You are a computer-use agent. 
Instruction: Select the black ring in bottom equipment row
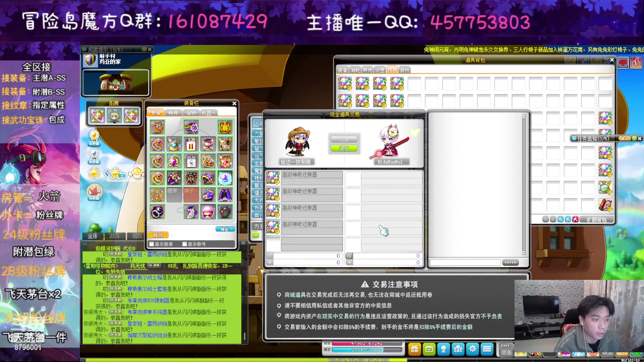(157, 212)
